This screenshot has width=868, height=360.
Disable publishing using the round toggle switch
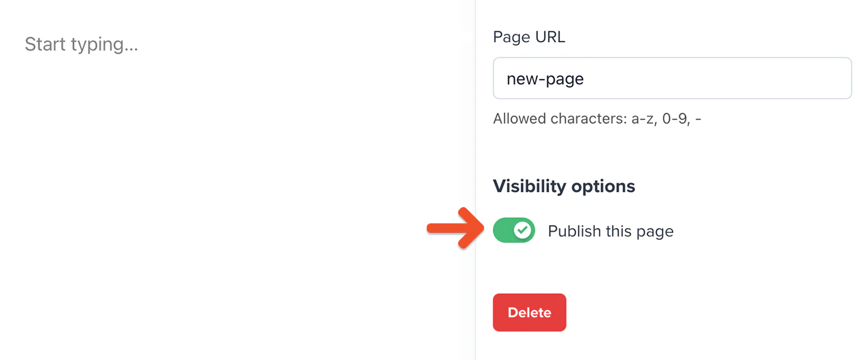click(514, 230)
